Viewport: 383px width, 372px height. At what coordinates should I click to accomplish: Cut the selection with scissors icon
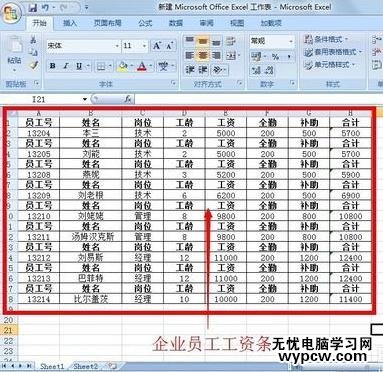coord(33,40)
